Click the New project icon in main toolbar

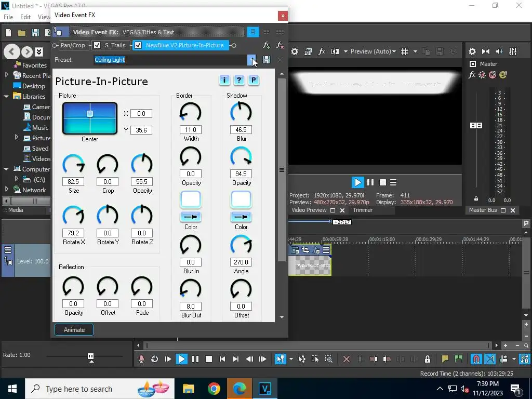tap(8, 33)
